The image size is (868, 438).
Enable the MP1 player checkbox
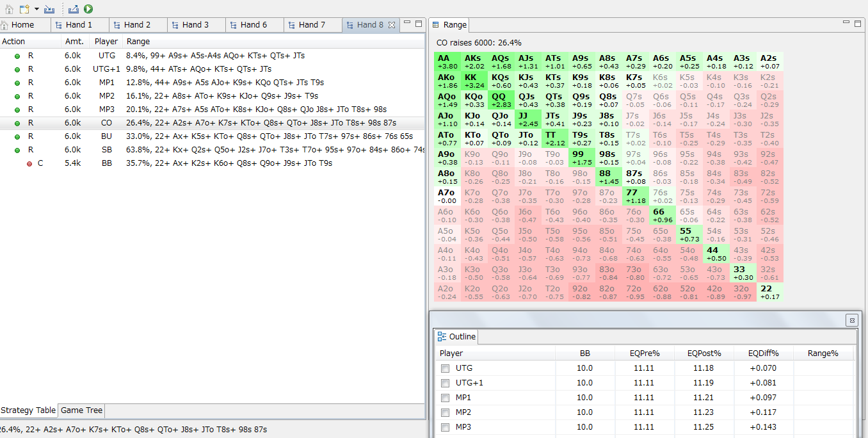click(x=445, y=398)
